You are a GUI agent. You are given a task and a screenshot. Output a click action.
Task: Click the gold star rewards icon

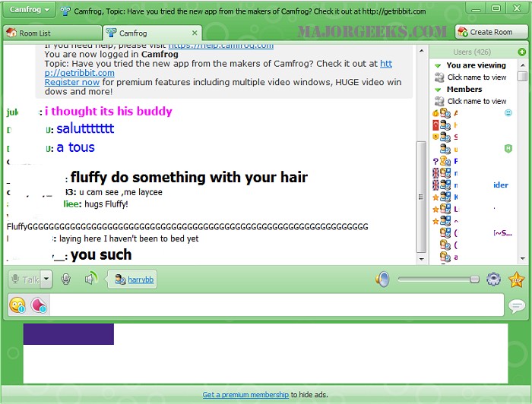(516, 279)
